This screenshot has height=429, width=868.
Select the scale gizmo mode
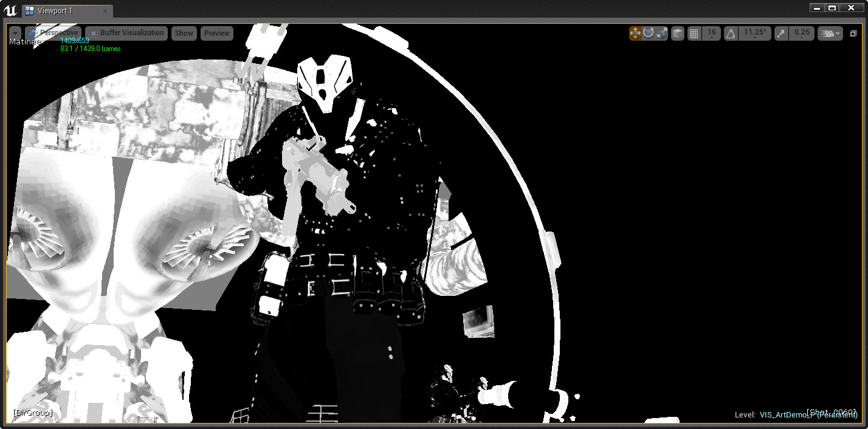tap(662, 33)
